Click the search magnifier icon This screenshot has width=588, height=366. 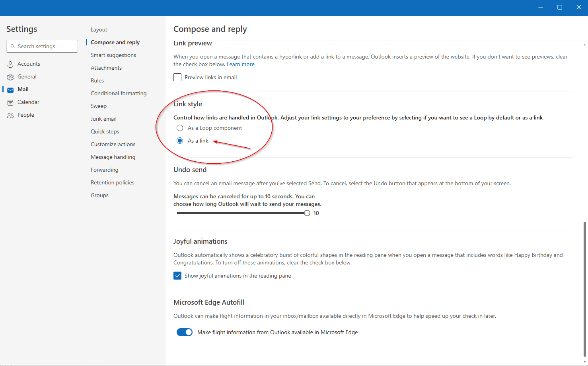pos(13,46)
